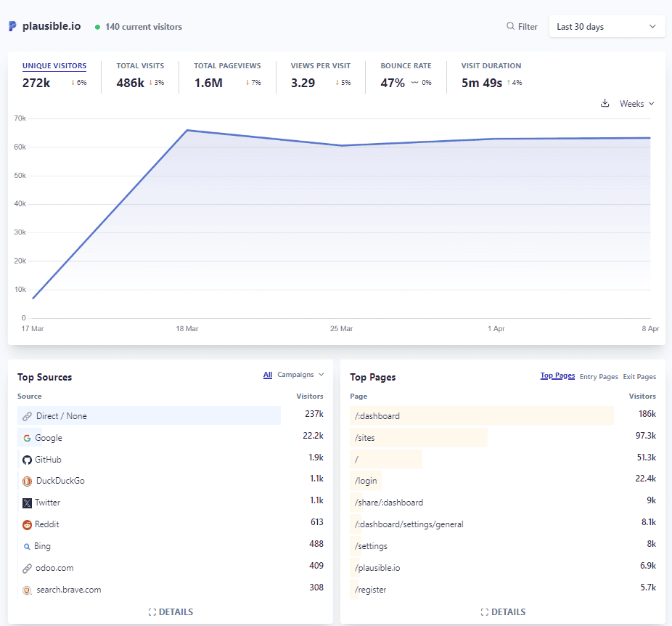Click the Plausible logo
Screen dimensions: 672x626
(11, 25)
